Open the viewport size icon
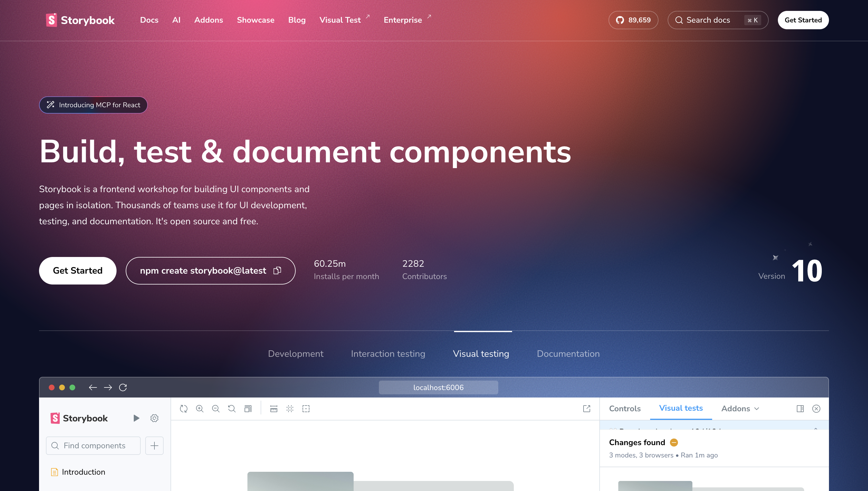The width and height of the screenshot is (868, 491). (x=248, y=409)
